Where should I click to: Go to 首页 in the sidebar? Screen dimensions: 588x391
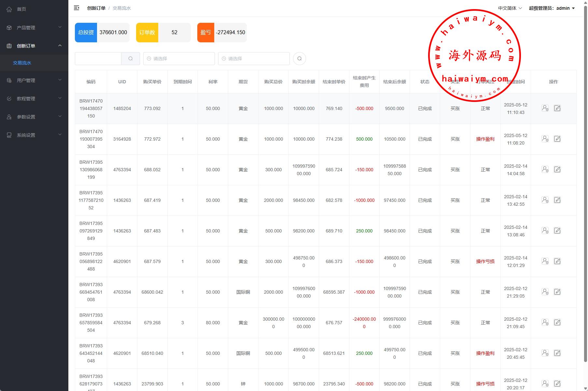click(x=21, y=9)
